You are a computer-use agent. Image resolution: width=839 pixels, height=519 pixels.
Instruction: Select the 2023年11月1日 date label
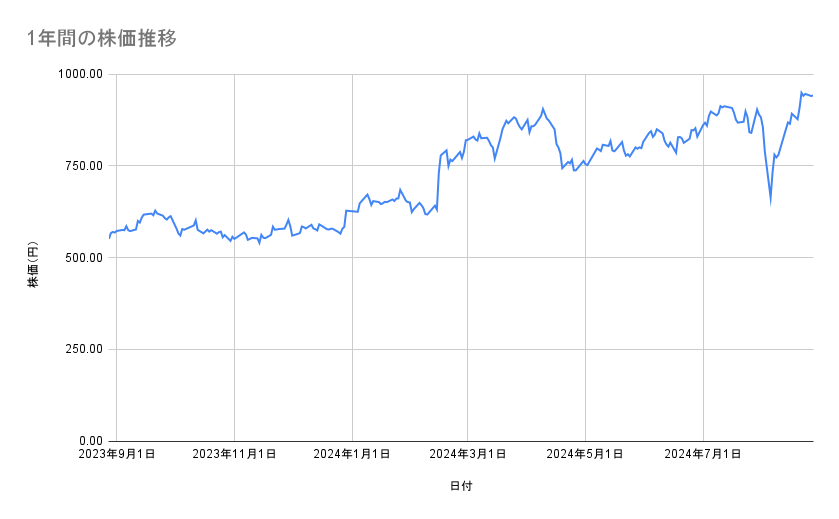click(x=234, y=454)
